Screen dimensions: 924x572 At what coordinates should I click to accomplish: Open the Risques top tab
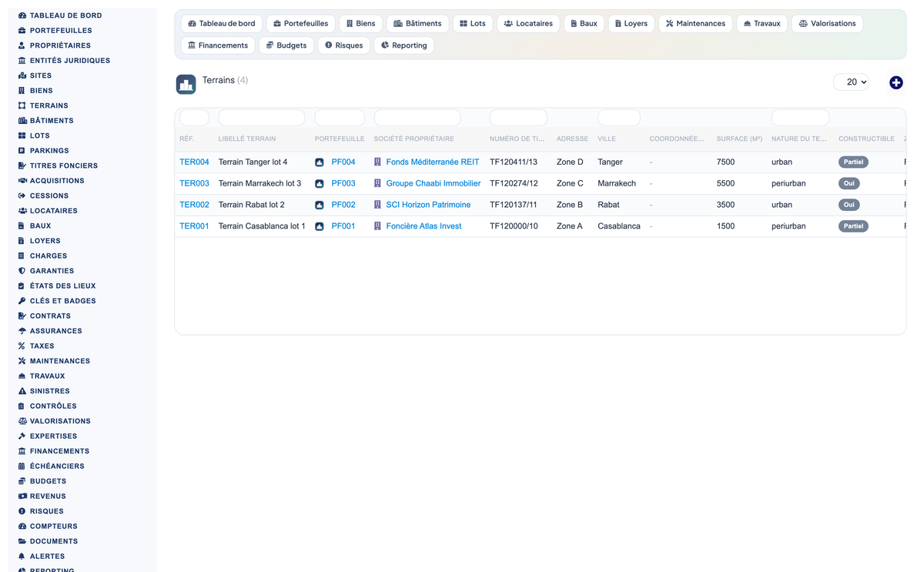343,45
